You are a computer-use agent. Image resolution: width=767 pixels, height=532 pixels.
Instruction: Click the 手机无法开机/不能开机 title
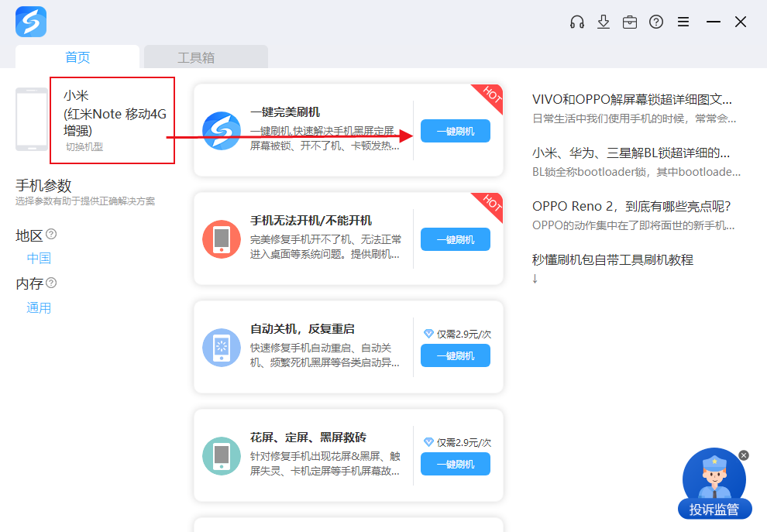point(311,221)
